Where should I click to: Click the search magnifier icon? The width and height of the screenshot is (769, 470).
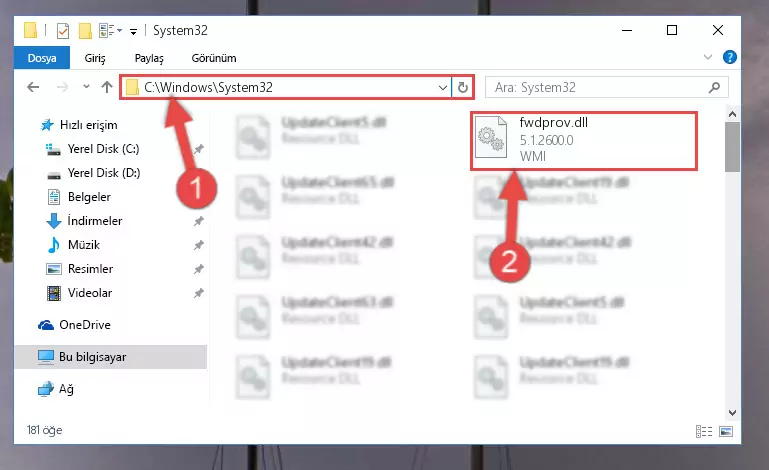(714, 87)
